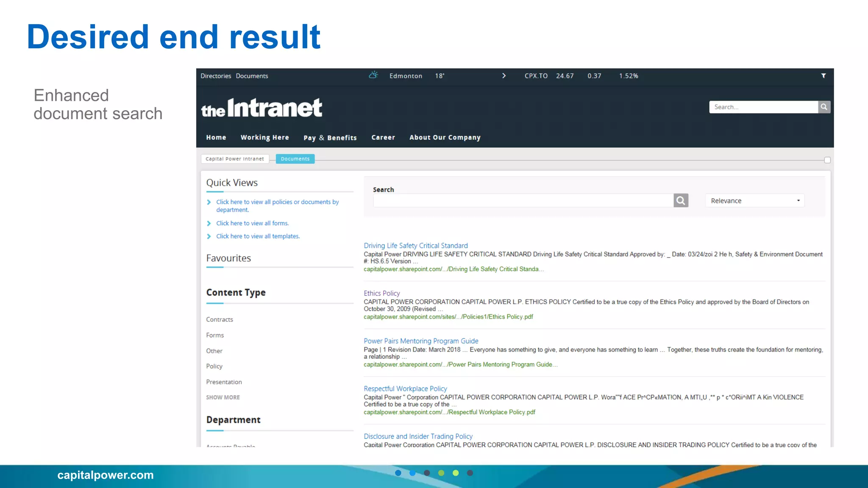Click the green slide indicator dot
Viewport: 868px width, 488px height.
(441, 473)
